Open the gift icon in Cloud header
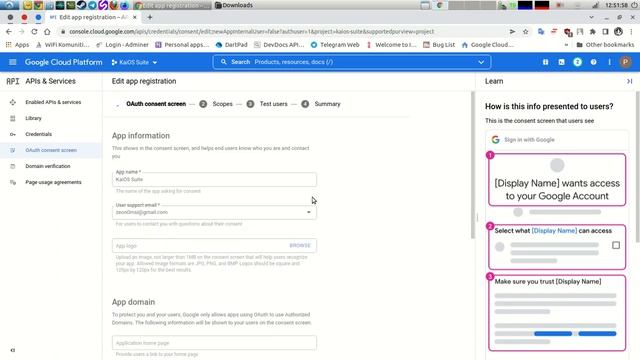640x360 pixels. pyautogui.click(x=545, y=62)
